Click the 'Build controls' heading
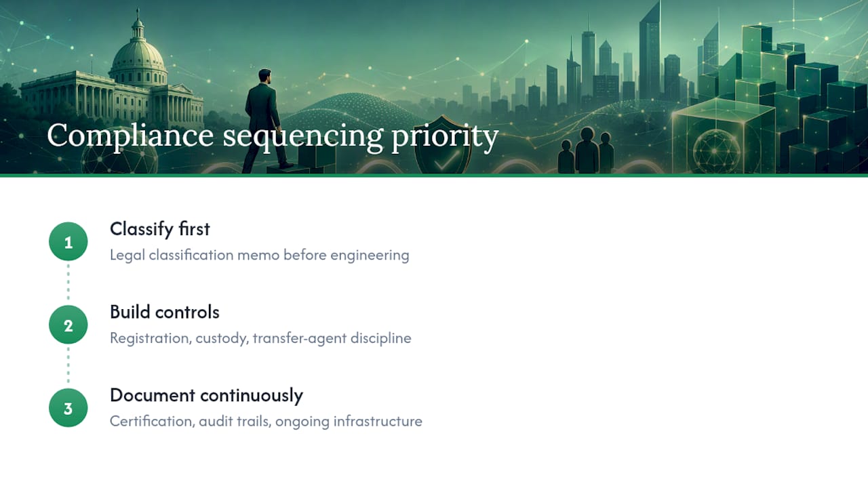This screenshot has height=488, width=868. tap(165, 312)
